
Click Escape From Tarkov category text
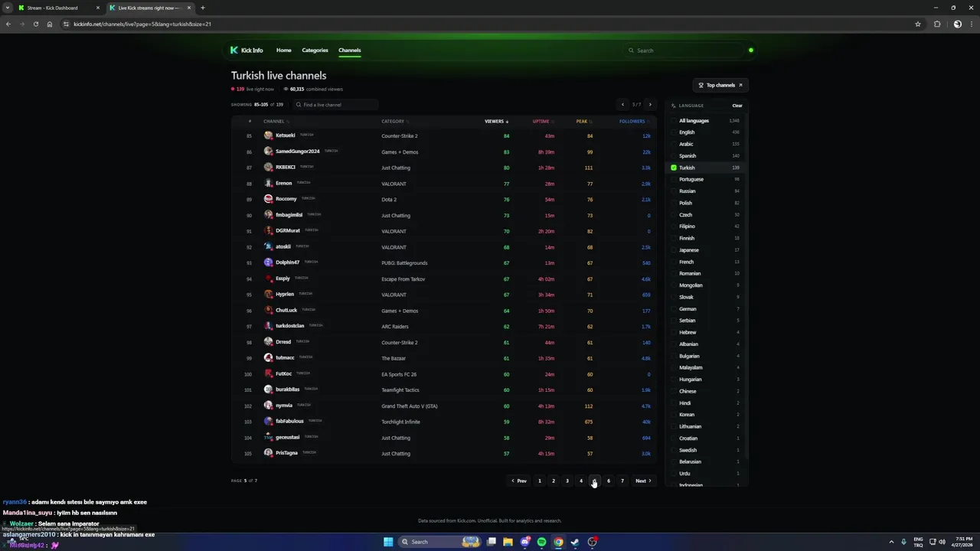tap(403, 279)
